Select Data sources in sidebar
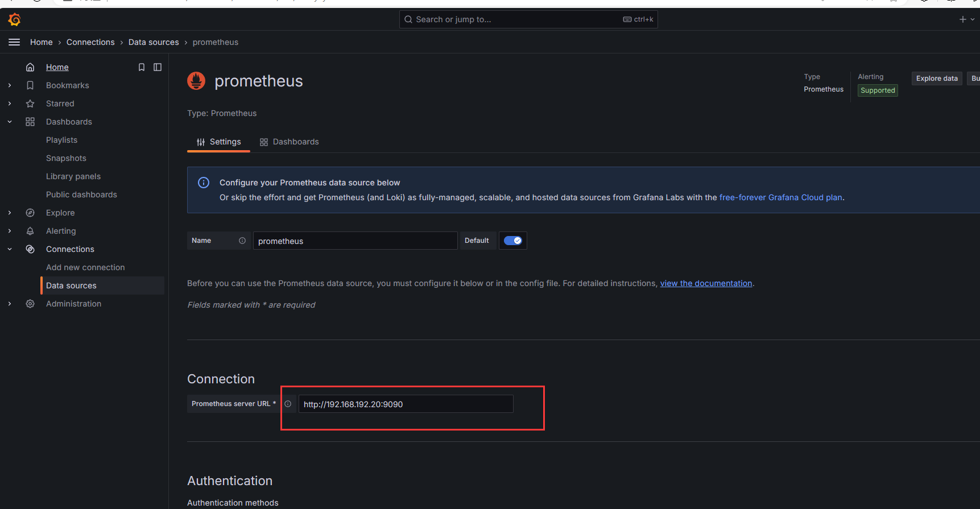 pyautogui.click(x=102, y=285)
